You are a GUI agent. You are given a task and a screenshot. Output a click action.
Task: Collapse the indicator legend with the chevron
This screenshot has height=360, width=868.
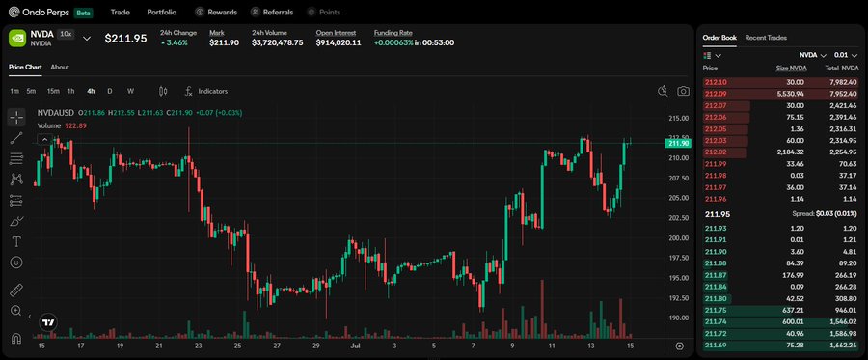tap(44, 140)
